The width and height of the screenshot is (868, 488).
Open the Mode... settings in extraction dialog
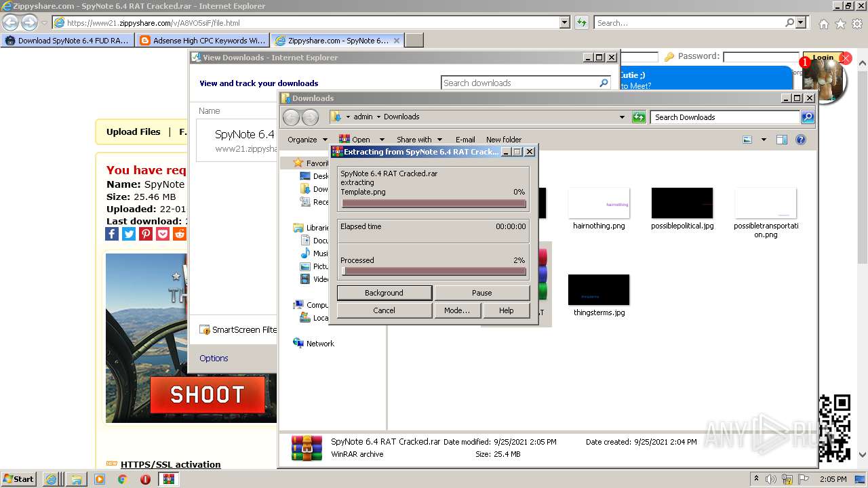[x=456, y=310]
